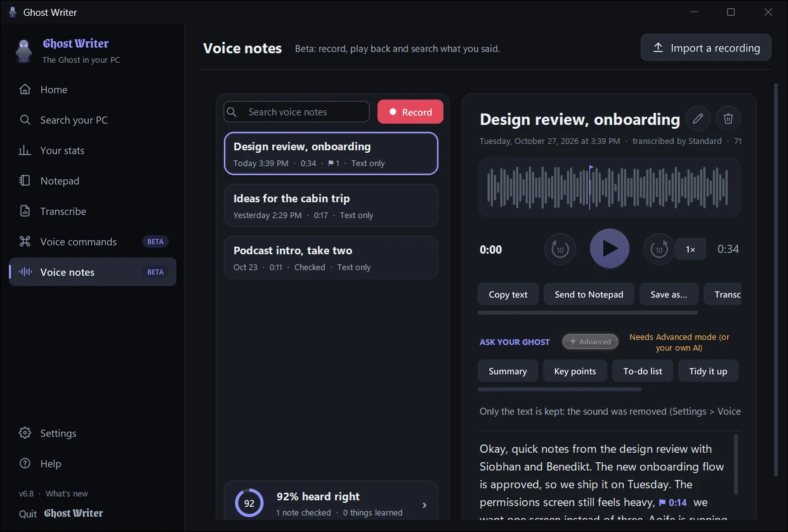Skip forward 10 seconds
Image resolution: width=788 pixels, height=532 pixels.
coord(659,249)
